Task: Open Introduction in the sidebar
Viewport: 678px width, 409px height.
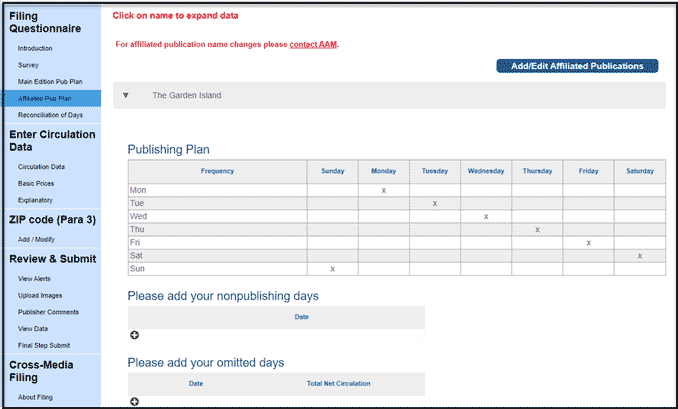Action: pos(35,48)
